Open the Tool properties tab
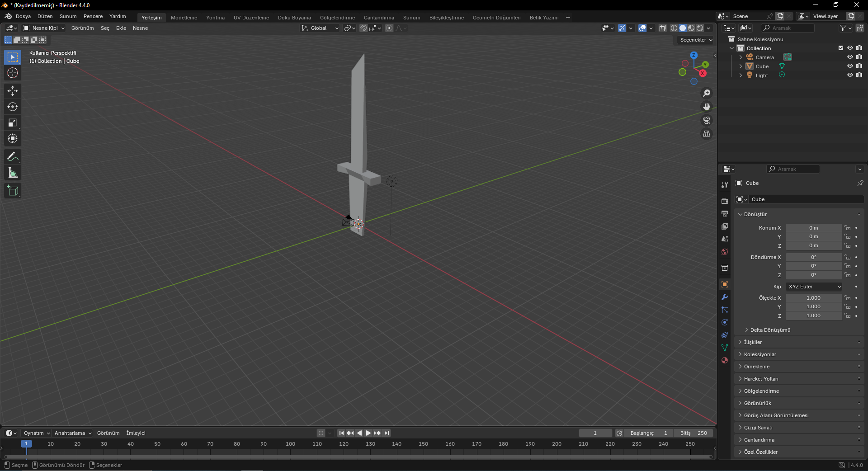The width and height of the screenshot is (868, 471). pyautogui.click(x=725, y=184)
